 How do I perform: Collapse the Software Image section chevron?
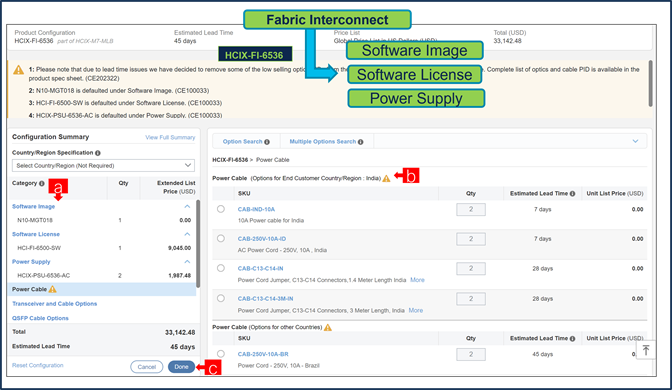point(187,207)
